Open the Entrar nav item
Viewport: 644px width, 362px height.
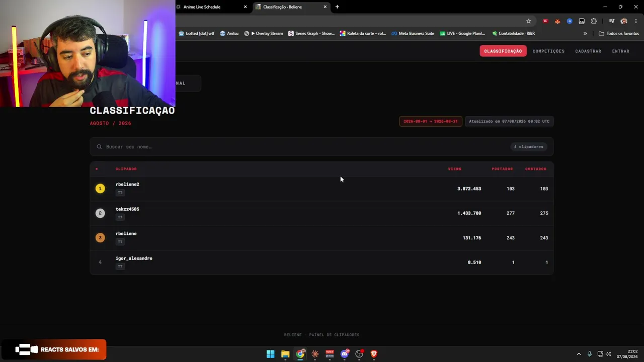tap(621, 51)
